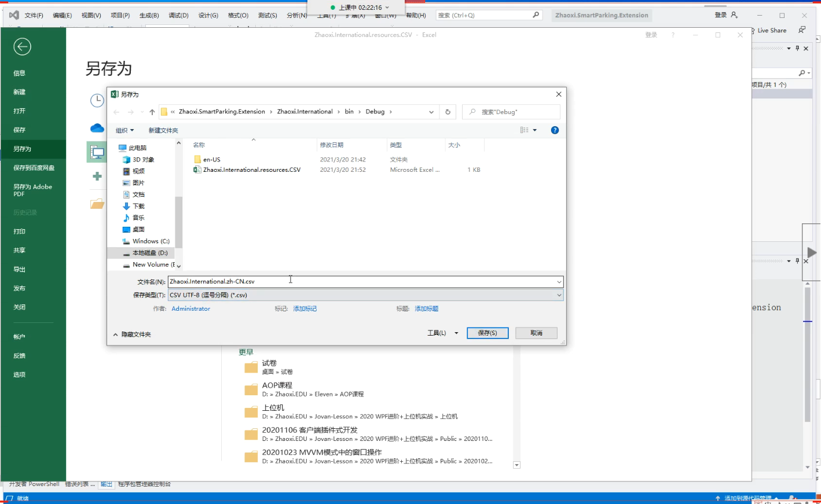
Task: Click the pin icon in the right panel
Action: [797, 49]
